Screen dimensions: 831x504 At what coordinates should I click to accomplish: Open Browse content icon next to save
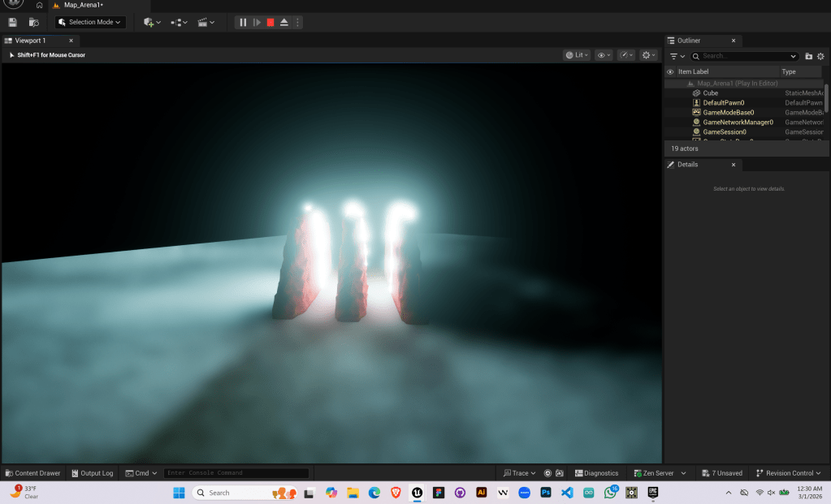click(x=33, y=22)
